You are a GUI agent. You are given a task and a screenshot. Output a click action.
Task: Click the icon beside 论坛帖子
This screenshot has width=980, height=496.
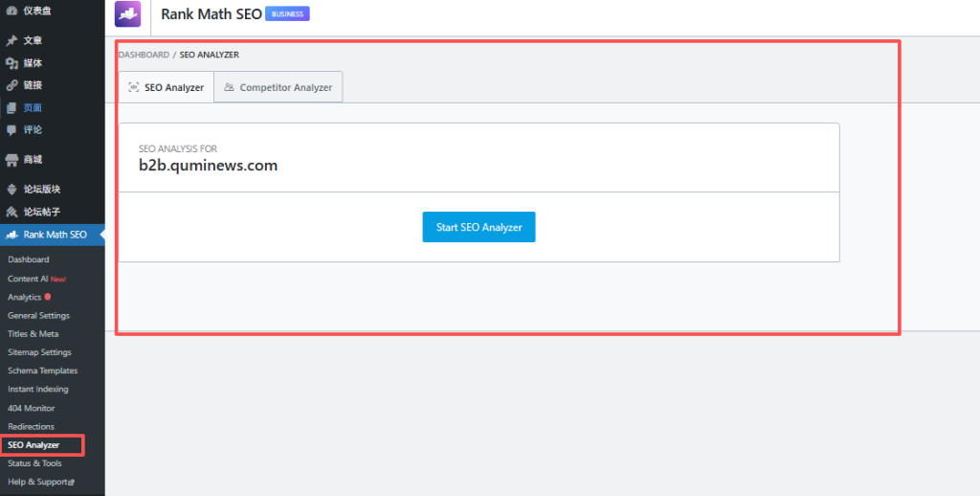click(x=11, y=212)
